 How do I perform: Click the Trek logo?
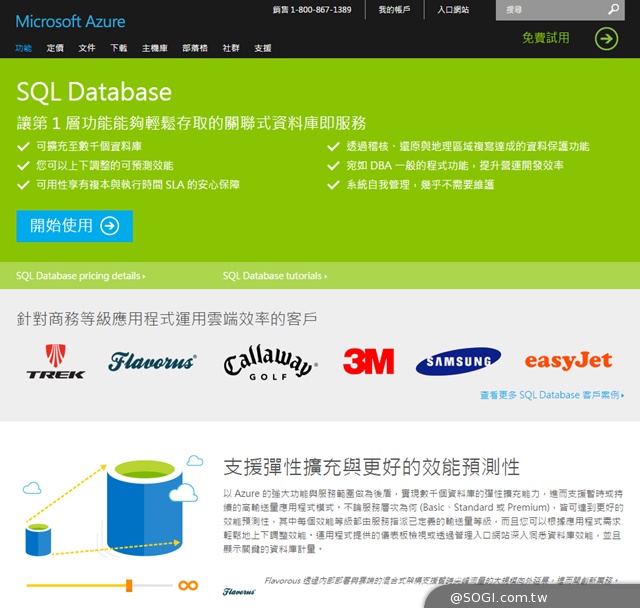pos(56,362)
